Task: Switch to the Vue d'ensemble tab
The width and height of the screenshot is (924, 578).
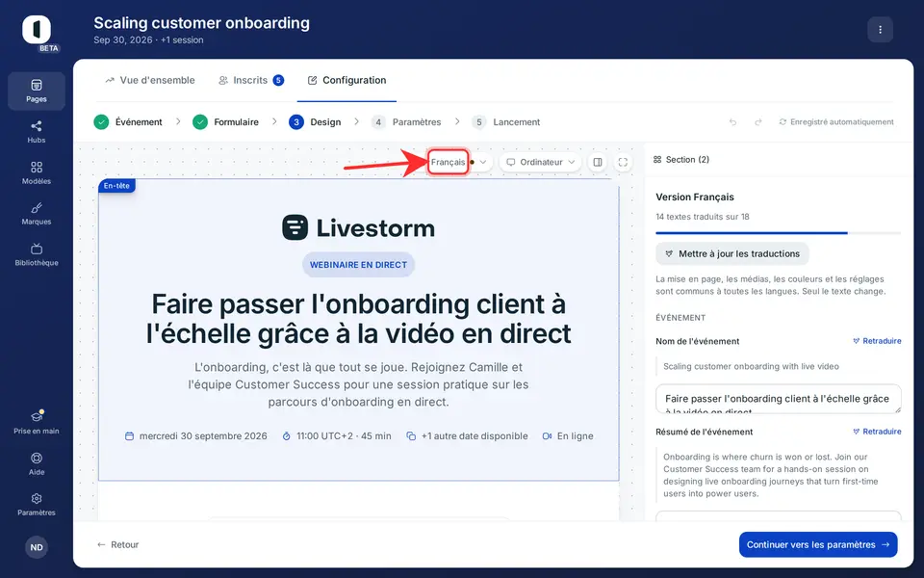Action: tap(150, 80)
